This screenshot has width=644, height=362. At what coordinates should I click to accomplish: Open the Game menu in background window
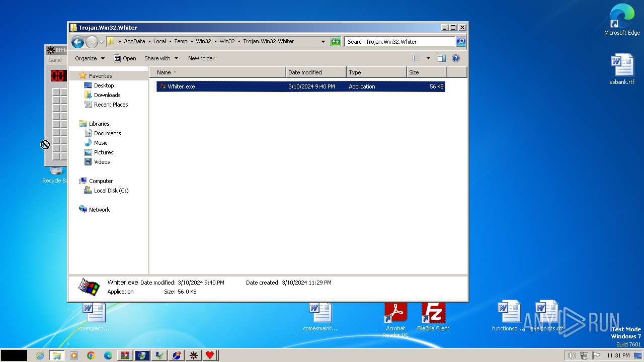click(x=55, y=60)
